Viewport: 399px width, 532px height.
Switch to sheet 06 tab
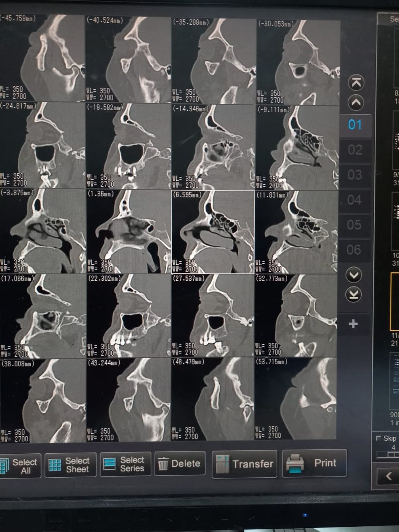click(x=354, y=250)
